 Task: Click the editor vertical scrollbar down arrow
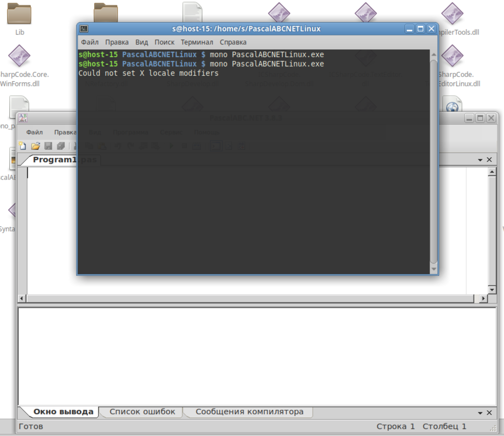pos(492,290)
